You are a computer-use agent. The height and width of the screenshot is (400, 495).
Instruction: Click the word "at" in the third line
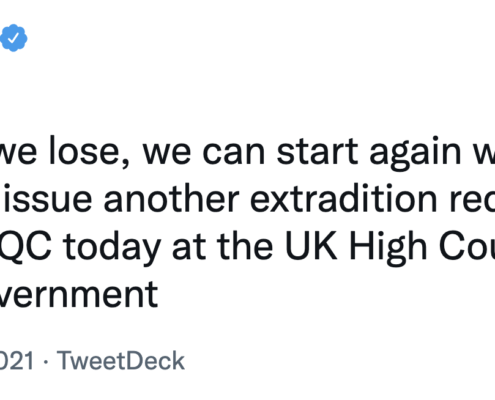[x=189, y=248]
